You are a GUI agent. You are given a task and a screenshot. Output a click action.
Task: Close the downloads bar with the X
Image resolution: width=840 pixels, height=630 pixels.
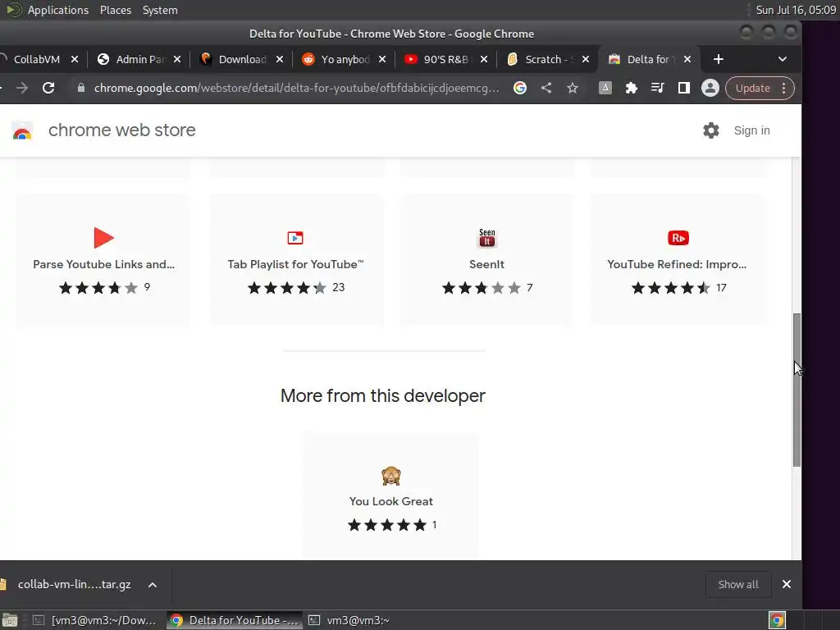[786, 584]
